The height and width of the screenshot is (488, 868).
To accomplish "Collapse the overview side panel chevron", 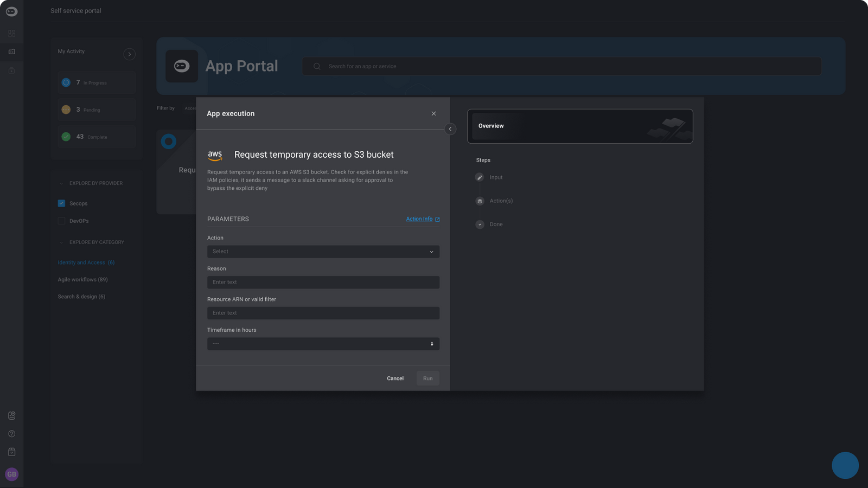I will click(x=450, y=129).
